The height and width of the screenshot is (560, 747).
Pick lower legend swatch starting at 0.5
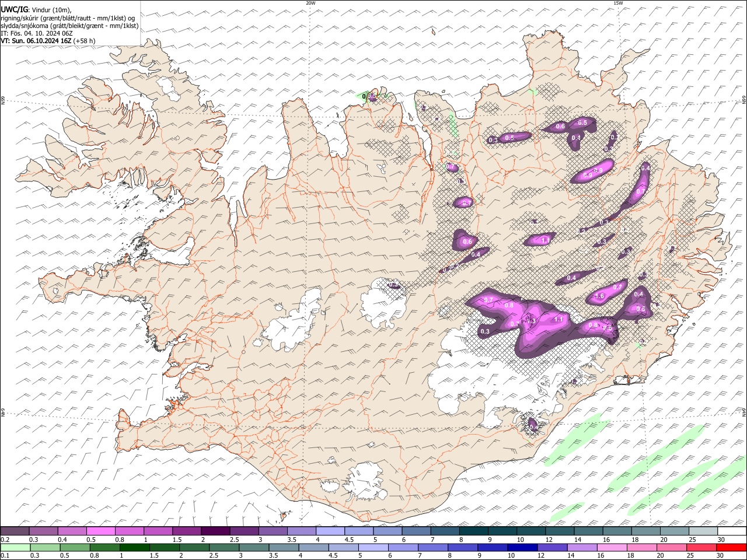(x=75, y=547)
